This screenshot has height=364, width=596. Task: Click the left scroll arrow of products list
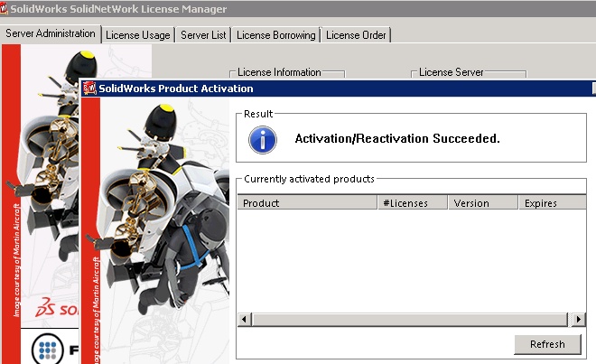pyautogui.click(x=245, y=319)
